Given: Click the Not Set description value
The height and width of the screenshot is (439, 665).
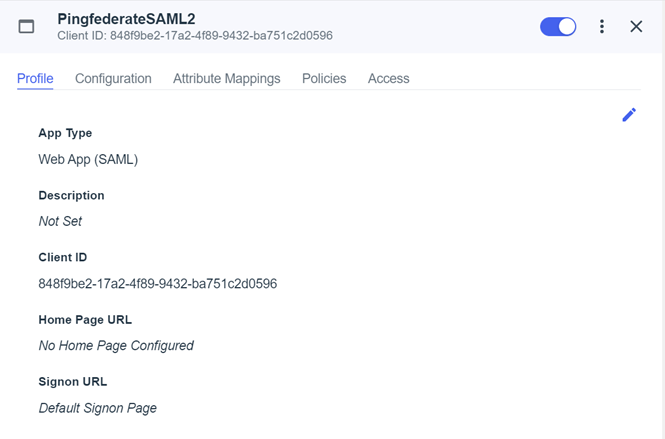Looking at the screenshot, I should point(60,221).
